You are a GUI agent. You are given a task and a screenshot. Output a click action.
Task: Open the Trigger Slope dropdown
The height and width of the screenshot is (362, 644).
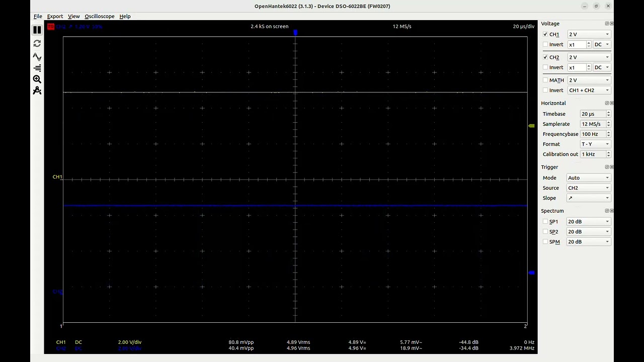[589, 198]
